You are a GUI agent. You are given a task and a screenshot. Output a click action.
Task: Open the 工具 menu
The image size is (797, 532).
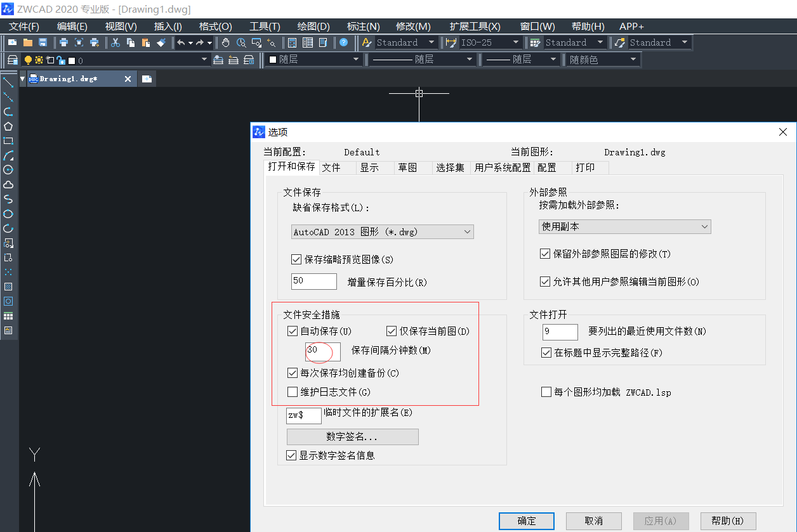tap(264, 26)
